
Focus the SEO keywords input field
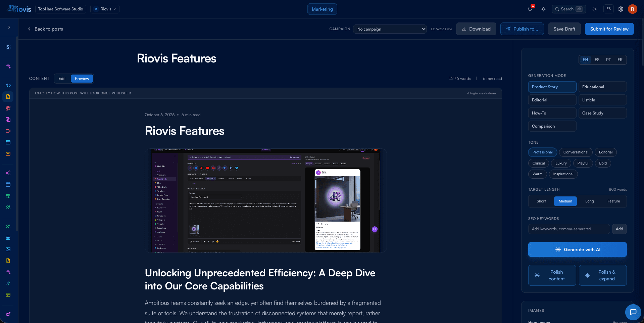569,229
